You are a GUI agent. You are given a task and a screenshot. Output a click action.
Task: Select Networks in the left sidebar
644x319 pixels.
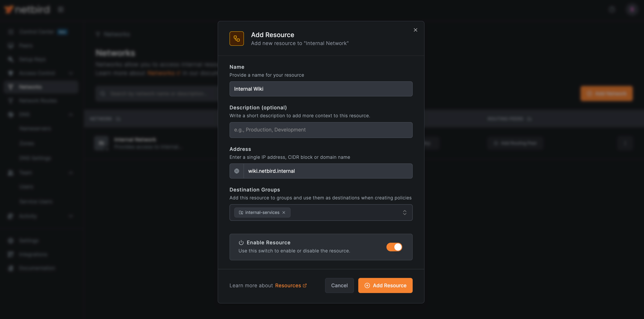[31, 87]
